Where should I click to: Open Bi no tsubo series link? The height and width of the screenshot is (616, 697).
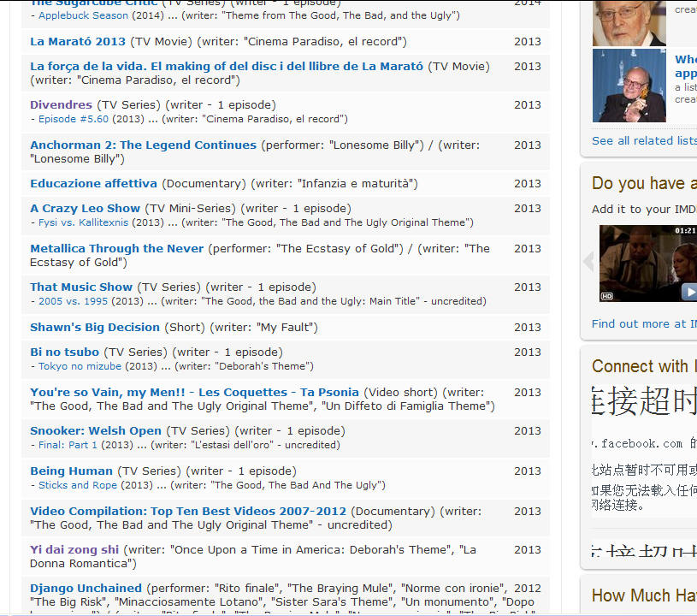(x=64, y=352)
